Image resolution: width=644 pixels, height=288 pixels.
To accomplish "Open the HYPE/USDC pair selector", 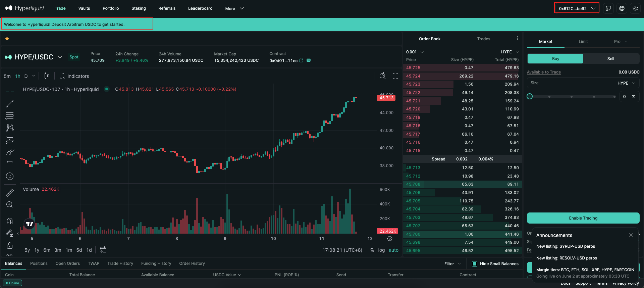I will click(x=34, y=57).
